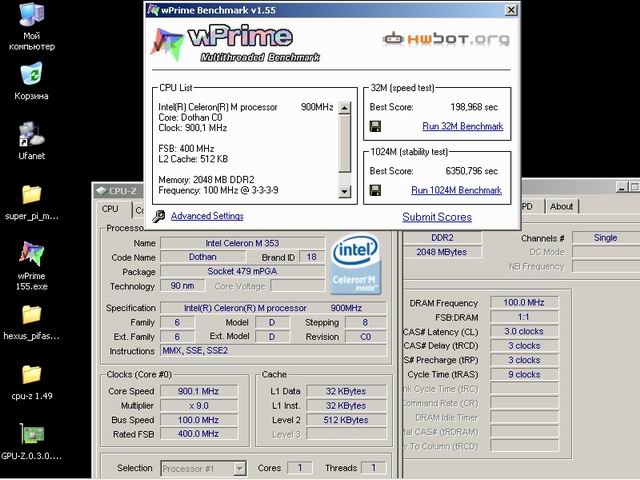Switch to the CPU tab in CPU-Z
Viewport: 640px width, 480px height.
click(x=110, y=209)
